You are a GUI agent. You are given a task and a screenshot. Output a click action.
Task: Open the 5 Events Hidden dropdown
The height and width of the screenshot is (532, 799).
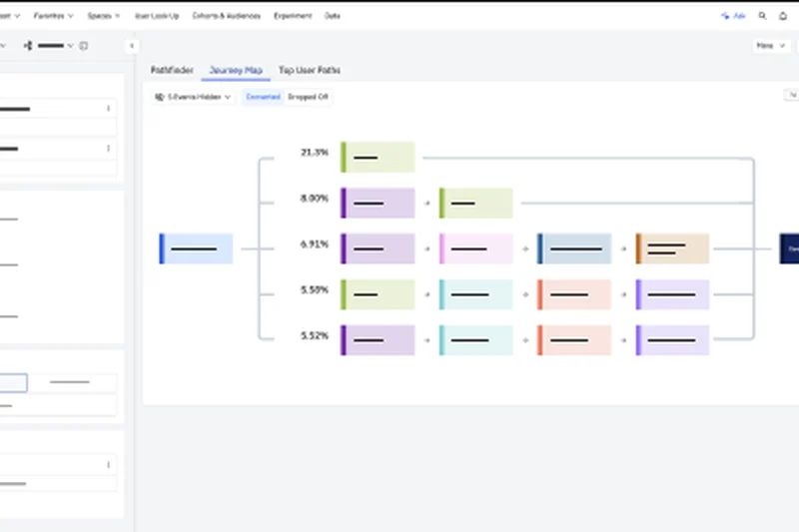coord(194,97)
